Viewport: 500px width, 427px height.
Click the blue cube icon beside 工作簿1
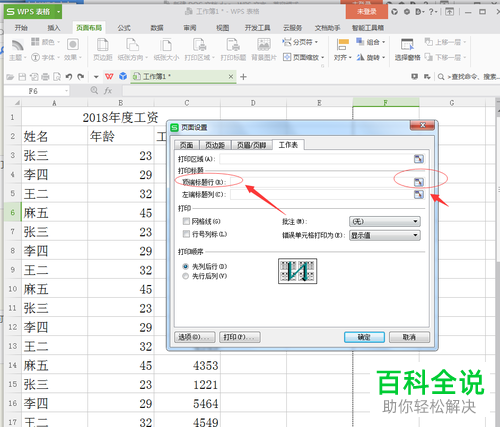123,76
